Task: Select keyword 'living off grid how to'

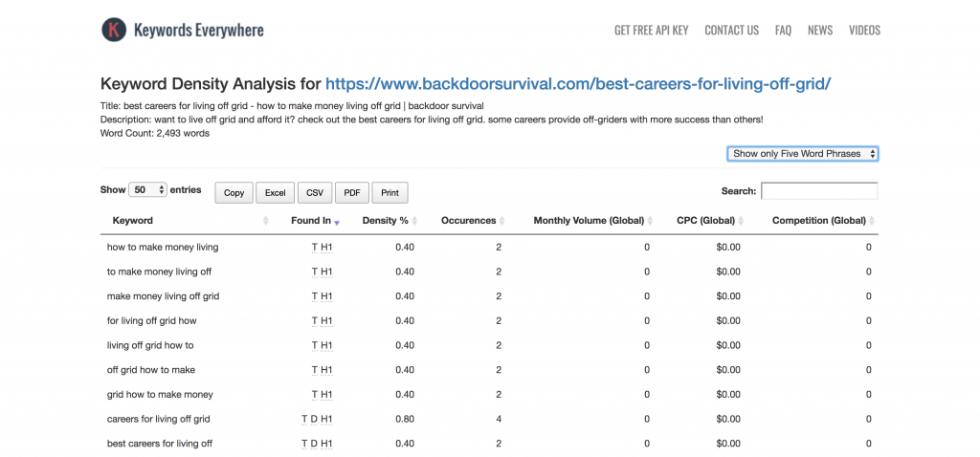Action: click(x=150, y=345)
